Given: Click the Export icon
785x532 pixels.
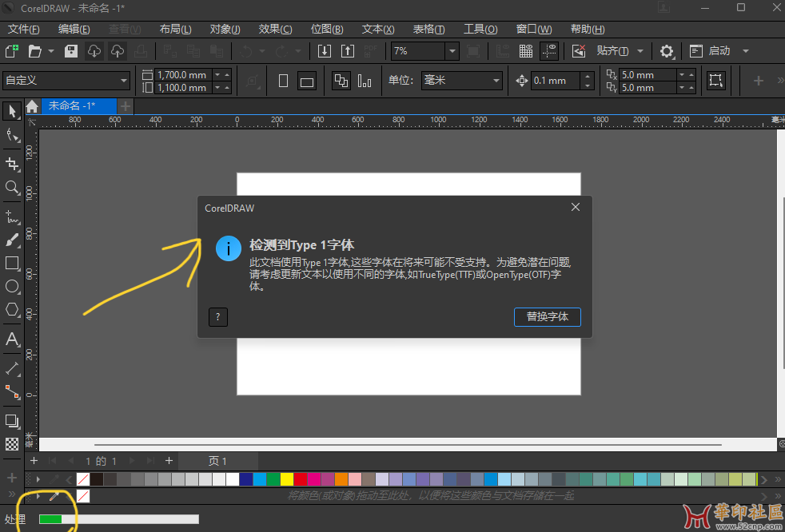Looking at the screenshot, I should (x=348, y=51).
